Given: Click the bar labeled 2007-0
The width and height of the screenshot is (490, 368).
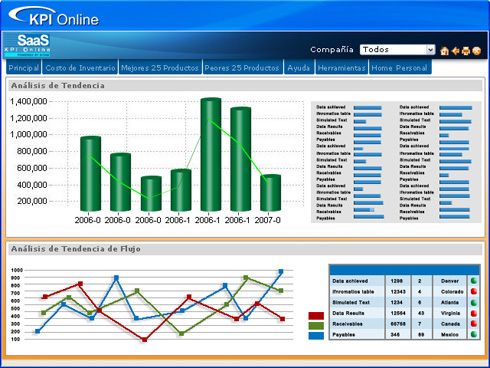Looking at the screenshot, I should [270, 193].
